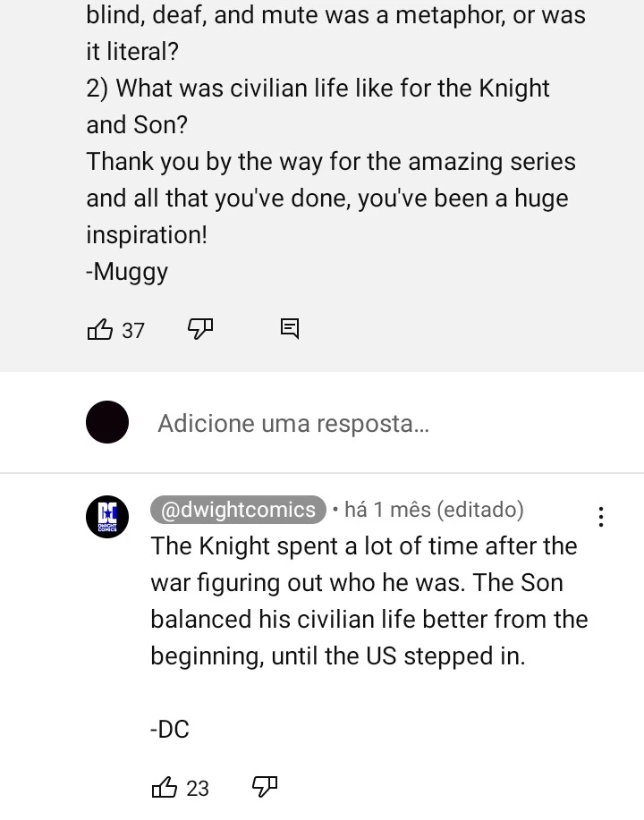644x820 pixels.
Task: Tap the 'Thank you by the way' sentence
Action: click(331, 162)
